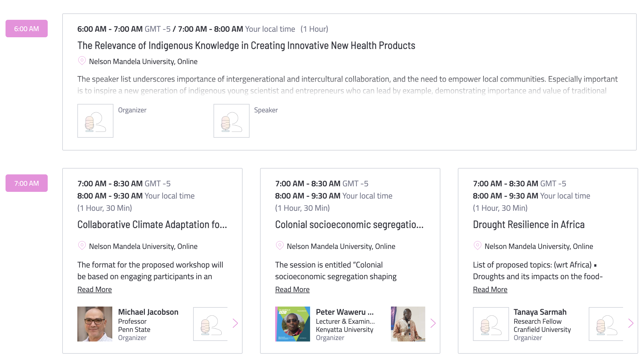Image resolution: width=644 pixels, height=361 pixels.
Task: Read More about Colonial socioeconomic segregation
Action: point(292,289)
